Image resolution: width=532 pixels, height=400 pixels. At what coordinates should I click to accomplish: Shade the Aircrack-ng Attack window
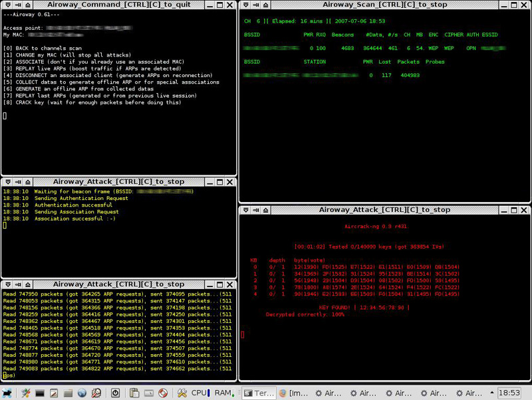pyautogui.click(x=265, y=210)
